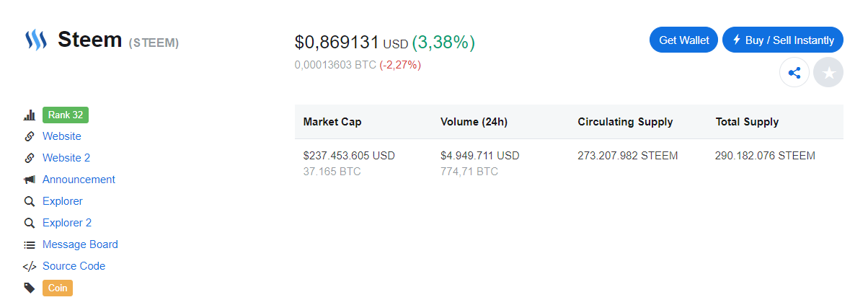Open the Source Code link

[x=74, y=266]
